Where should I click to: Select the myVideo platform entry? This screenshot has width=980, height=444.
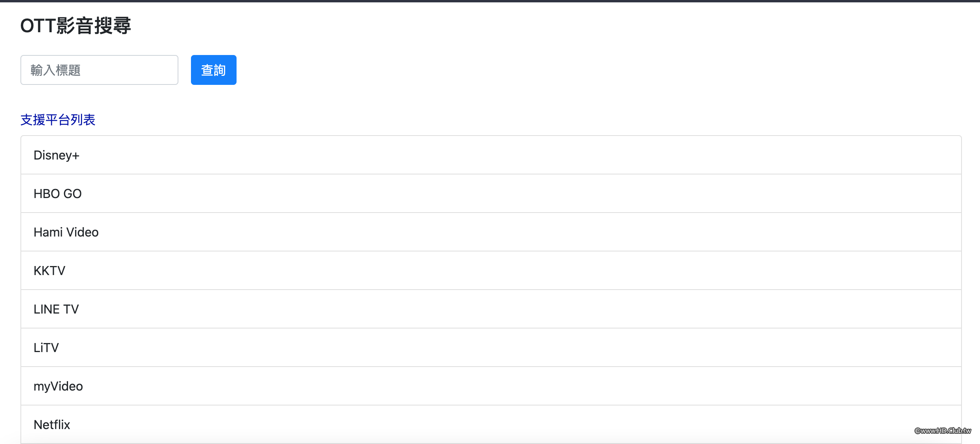point(491,386)
